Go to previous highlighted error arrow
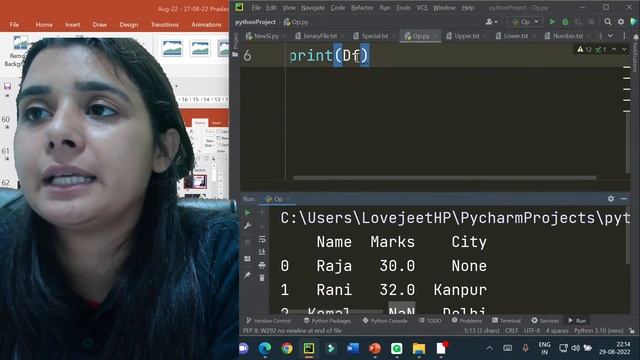This screenshot has height=360, width=640. pyautogui.click(x=614, y=49)
